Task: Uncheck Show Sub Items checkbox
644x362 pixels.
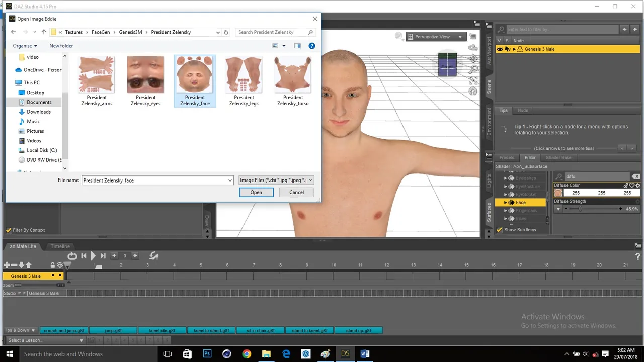Action: [500, 230]
